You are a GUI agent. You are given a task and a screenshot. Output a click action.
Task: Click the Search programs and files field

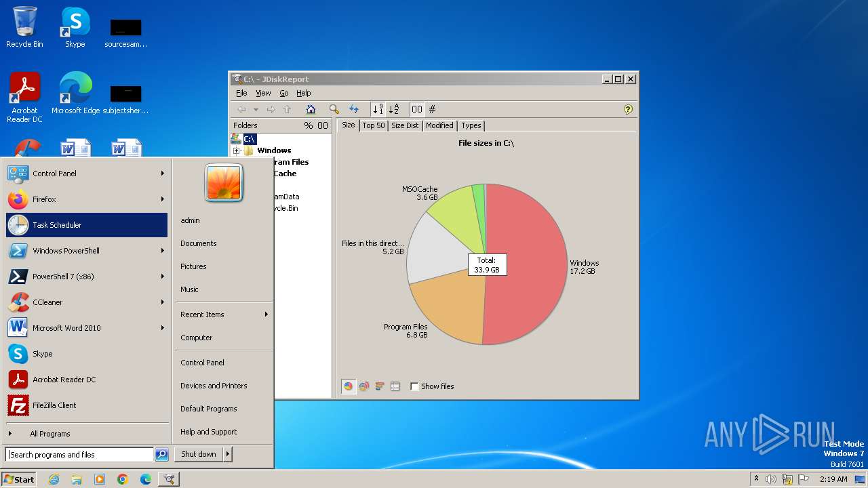click(x=79, y=455)
